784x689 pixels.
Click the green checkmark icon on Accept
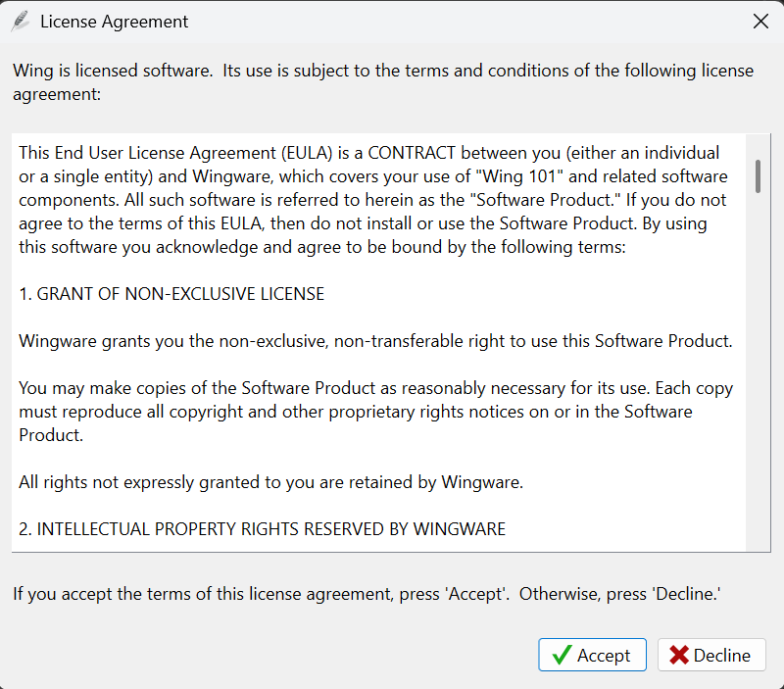coord(562,655)
